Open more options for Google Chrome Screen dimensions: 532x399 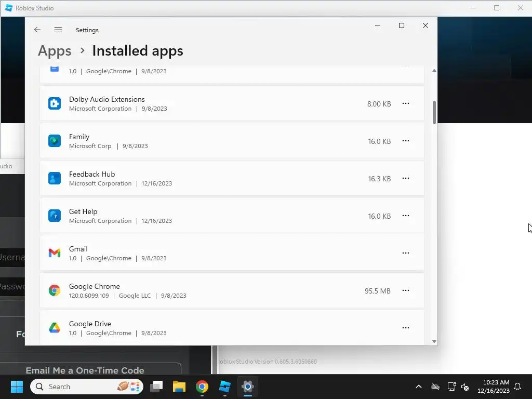click(405, 290)
